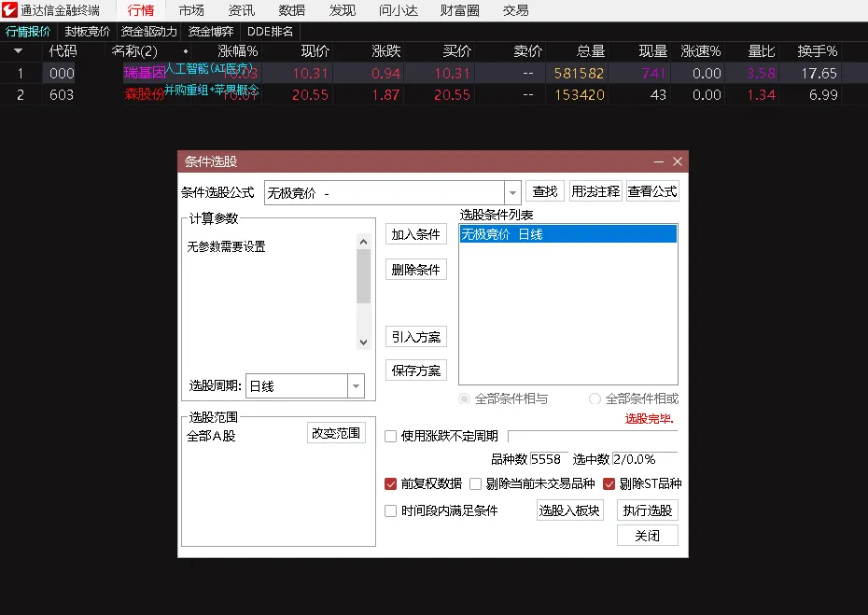The image size is (868, 615).
Task: Click the 选中数 2/0.0% field
Action: [x=645, y=459]
